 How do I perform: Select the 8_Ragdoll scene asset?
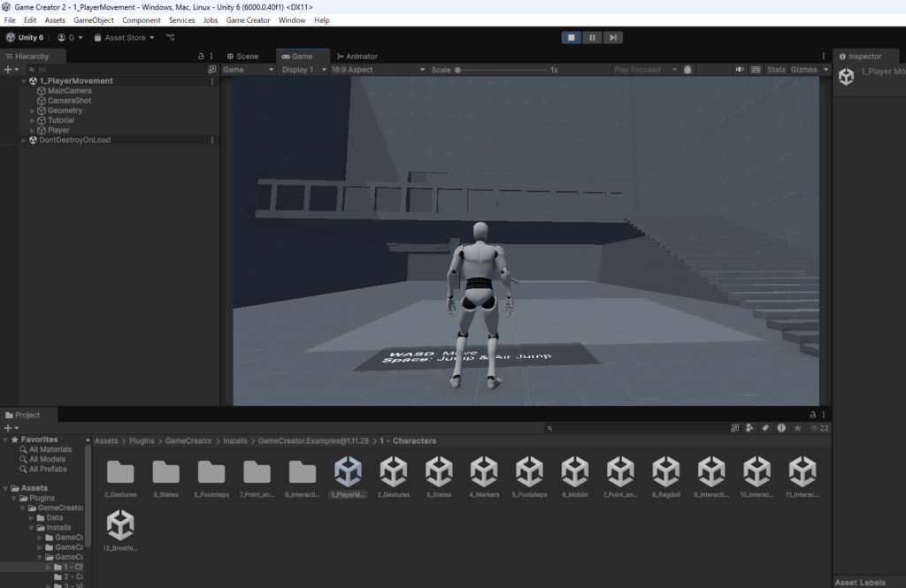665,477
